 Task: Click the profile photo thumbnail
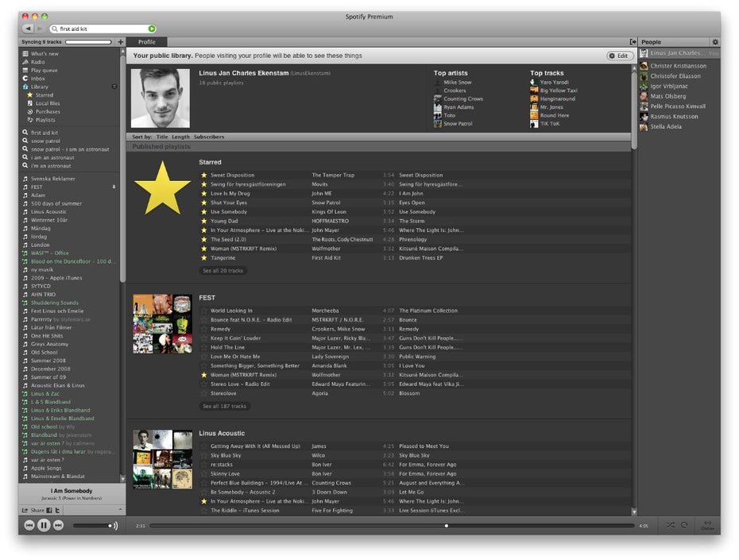click(161, 98)
